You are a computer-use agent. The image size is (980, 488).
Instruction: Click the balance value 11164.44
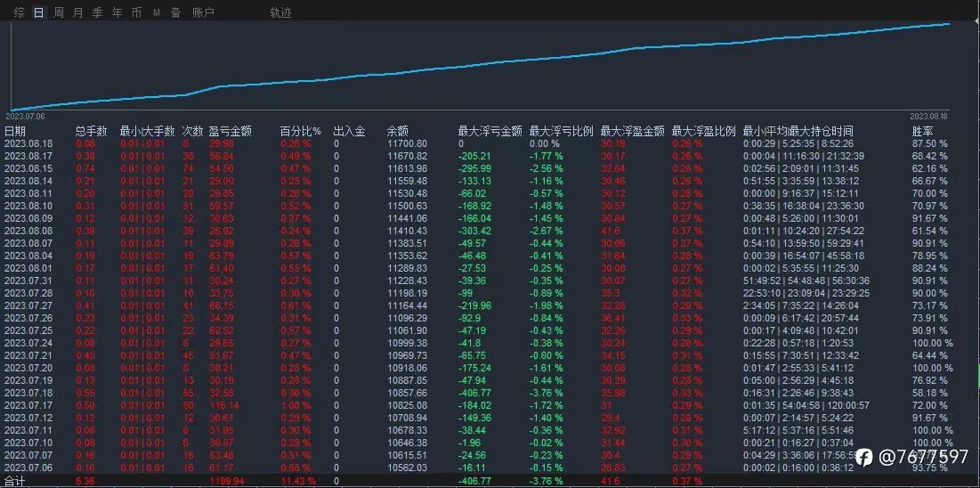tap(408, 305)
